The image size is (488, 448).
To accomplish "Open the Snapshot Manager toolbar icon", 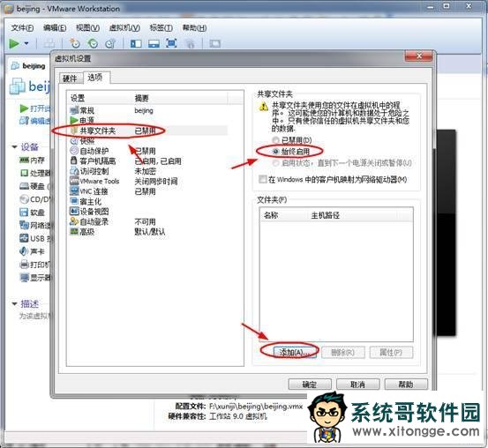I will coord(110,43).
